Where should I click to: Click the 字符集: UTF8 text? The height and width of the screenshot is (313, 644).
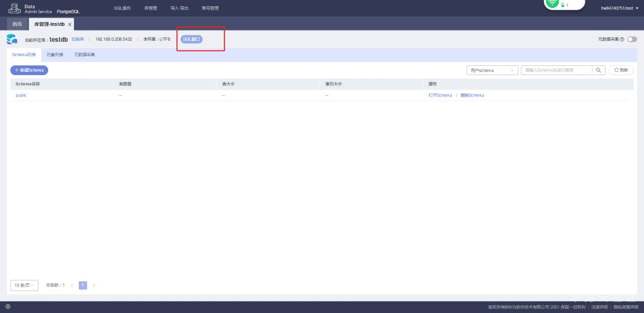(x=157, y=40)
